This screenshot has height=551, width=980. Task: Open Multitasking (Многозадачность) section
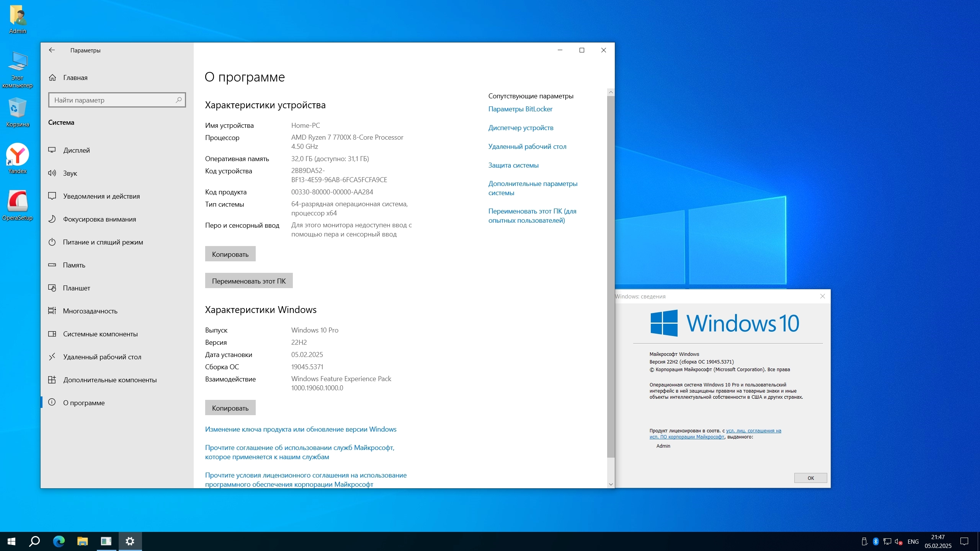90,311
